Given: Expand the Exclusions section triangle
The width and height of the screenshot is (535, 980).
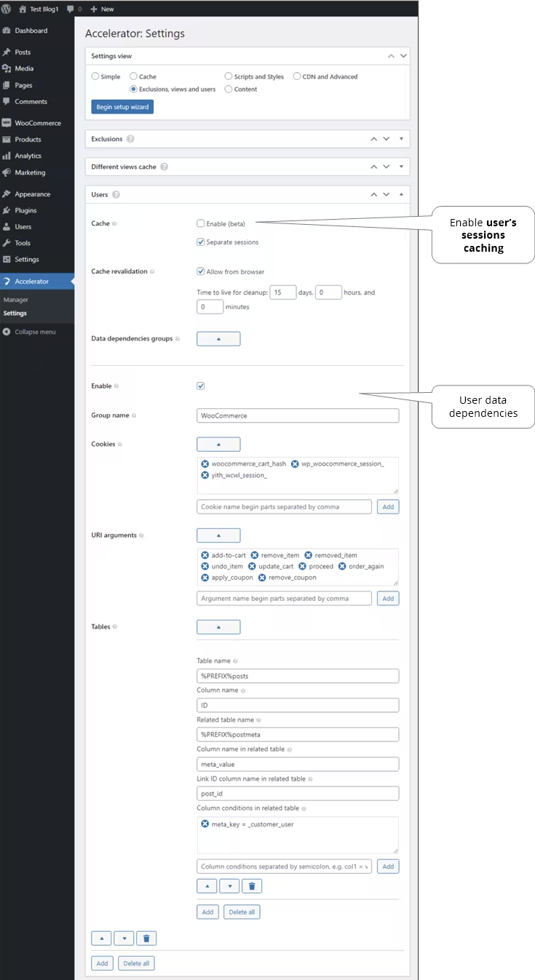Looking at the screenshot, I should click(401, 139).
